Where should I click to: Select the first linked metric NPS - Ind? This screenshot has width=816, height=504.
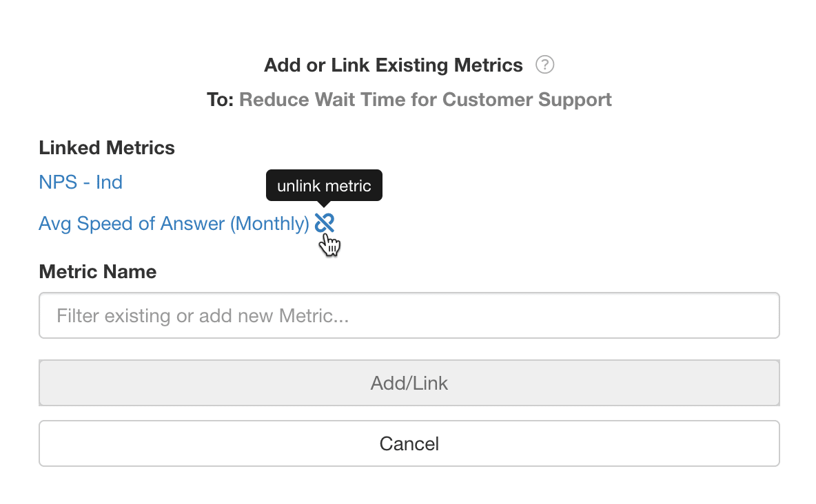pos(81,182)
